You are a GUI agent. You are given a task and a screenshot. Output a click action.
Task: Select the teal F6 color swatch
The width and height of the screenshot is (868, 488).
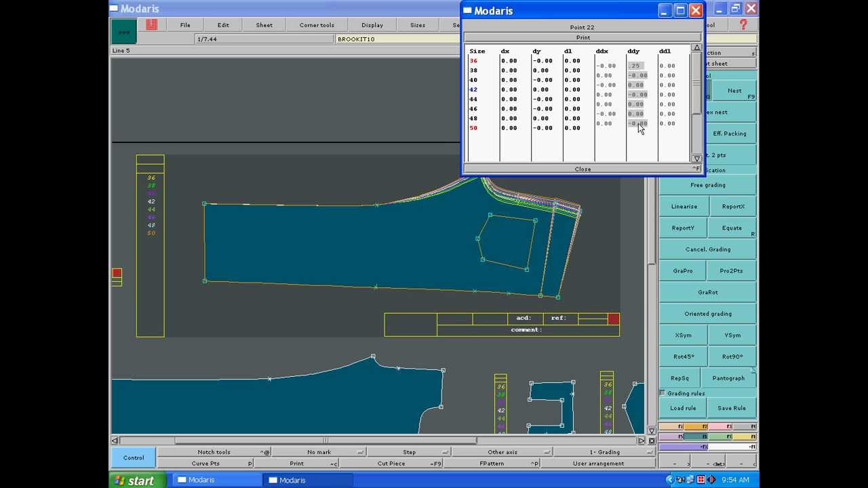[696, 437]
